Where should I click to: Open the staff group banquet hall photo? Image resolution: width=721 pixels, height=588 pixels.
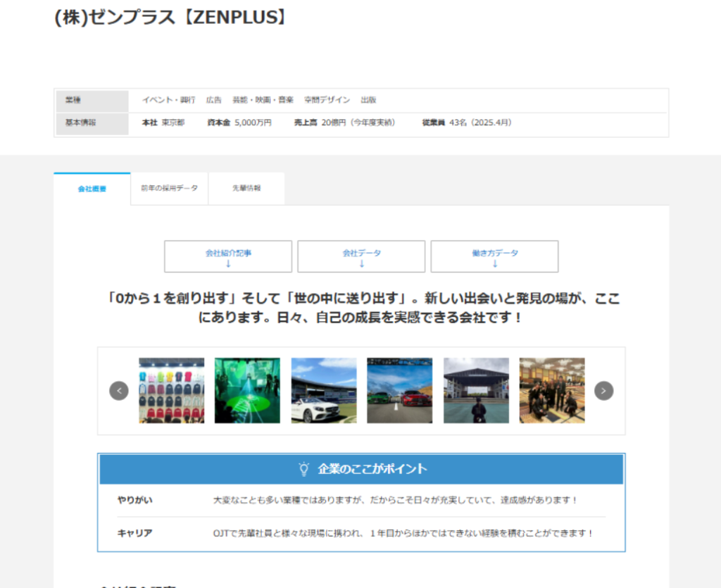point(552,391)
